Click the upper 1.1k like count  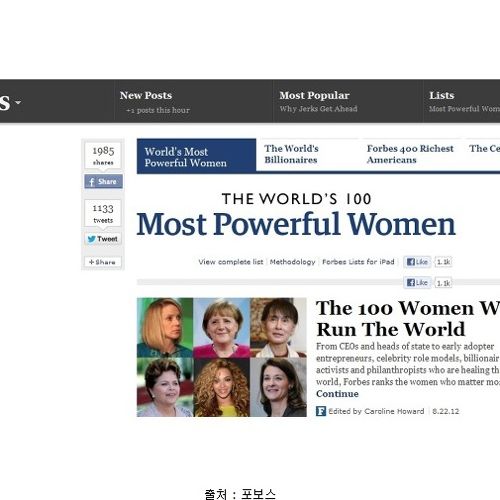tap(443, 262)
